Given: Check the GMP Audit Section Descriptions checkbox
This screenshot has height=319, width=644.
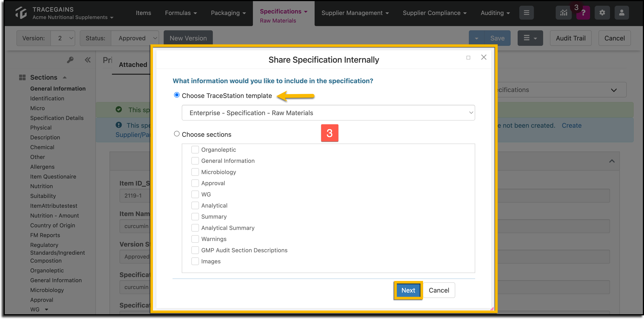Looking at the screenshot, I should click(195, 250).
